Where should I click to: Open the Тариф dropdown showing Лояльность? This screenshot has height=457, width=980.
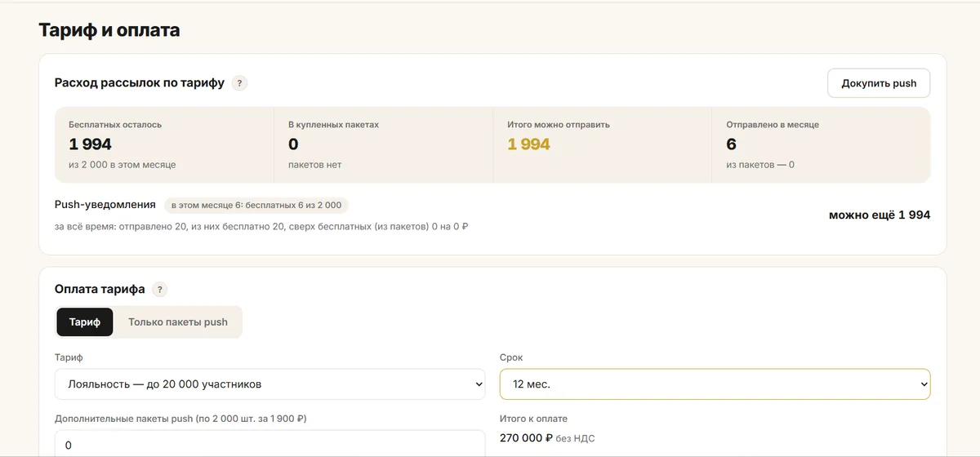(x=270, y=384)
